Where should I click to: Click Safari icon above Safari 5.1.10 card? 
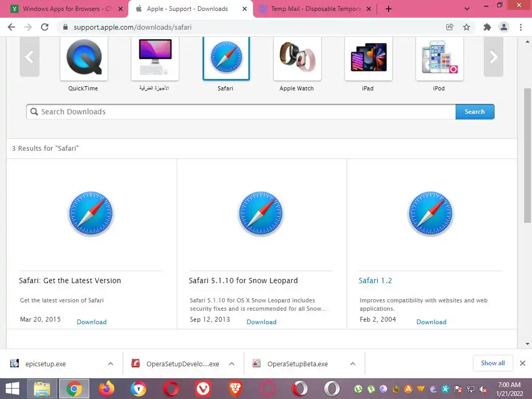tap(261, 214)
